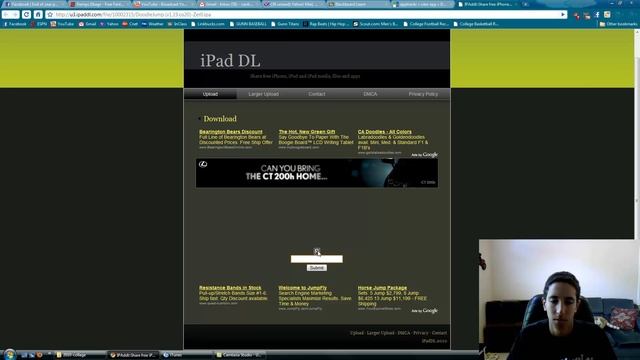Open the Upload navigation tab
This screenshot has width=640, height=360.
click(210, 94)
